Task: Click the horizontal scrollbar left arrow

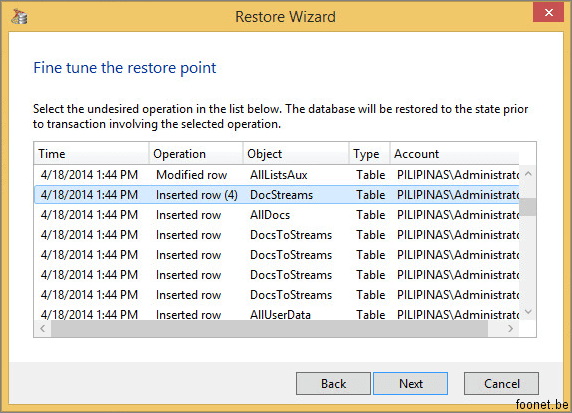Action: (x=43, y=328)
